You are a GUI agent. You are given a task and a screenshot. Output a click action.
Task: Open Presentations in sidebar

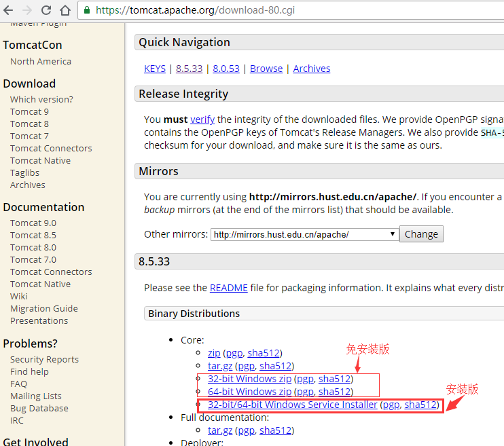coord(39,320)
